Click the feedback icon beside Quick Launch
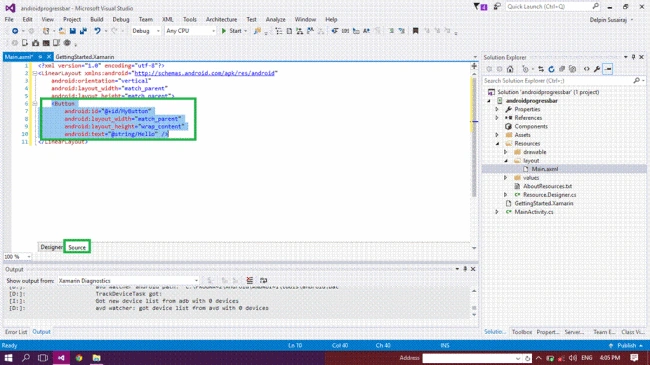The image size is (650, 365). pos(497,7)
